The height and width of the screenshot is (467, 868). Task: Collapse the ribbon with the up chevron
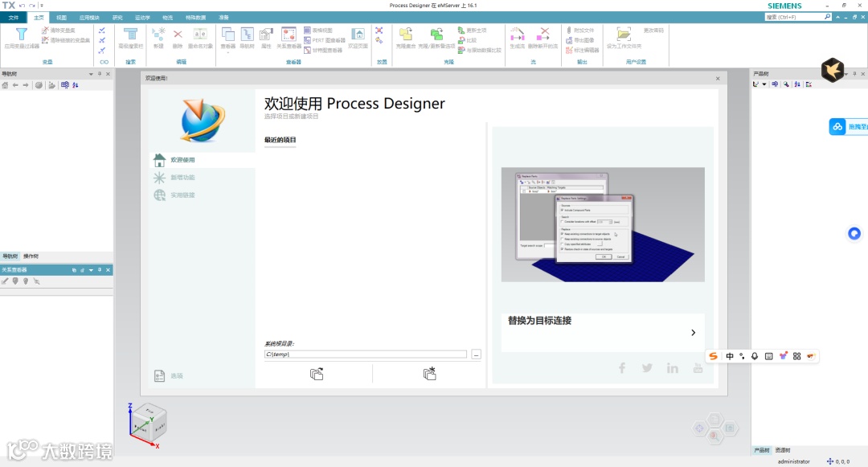(837, 17)
